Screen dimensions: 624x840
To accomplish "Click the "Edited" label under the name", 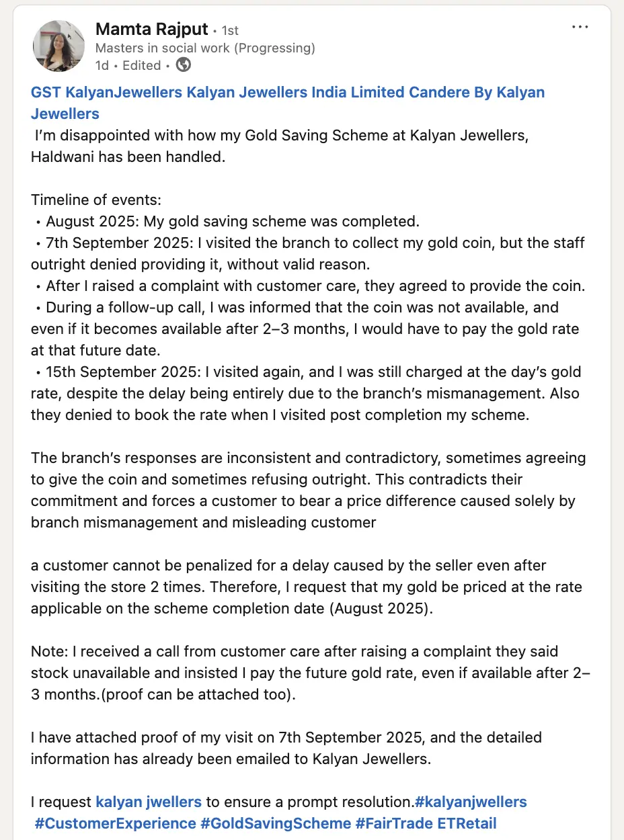I will pos(141,65).
